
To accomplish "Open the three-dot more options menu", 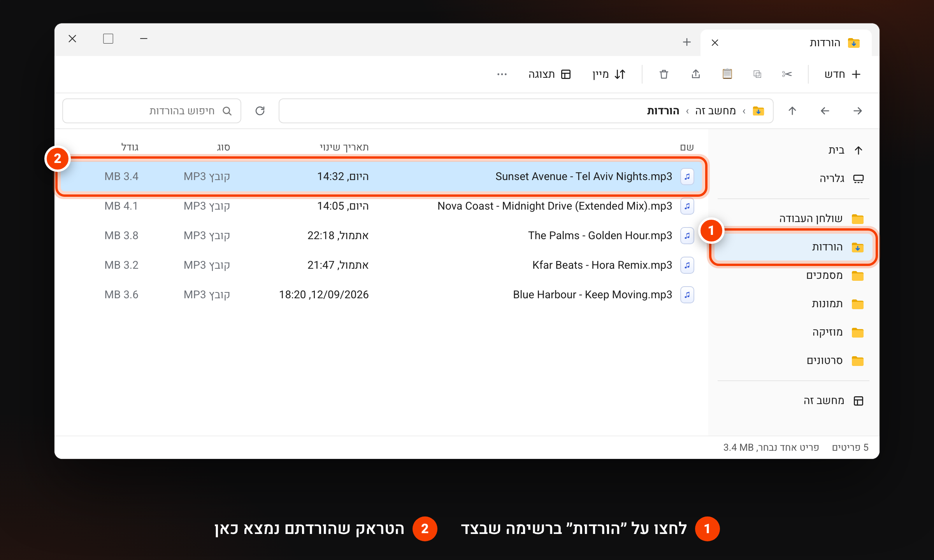I will (x=502, y=74).
